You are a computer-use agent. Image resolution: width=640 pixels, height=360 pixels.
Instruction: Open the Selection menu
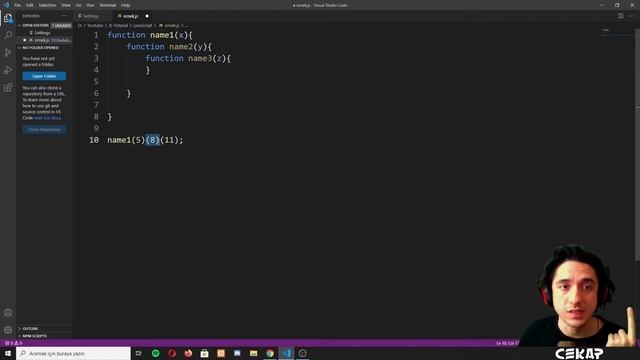[x=47, y=5]
